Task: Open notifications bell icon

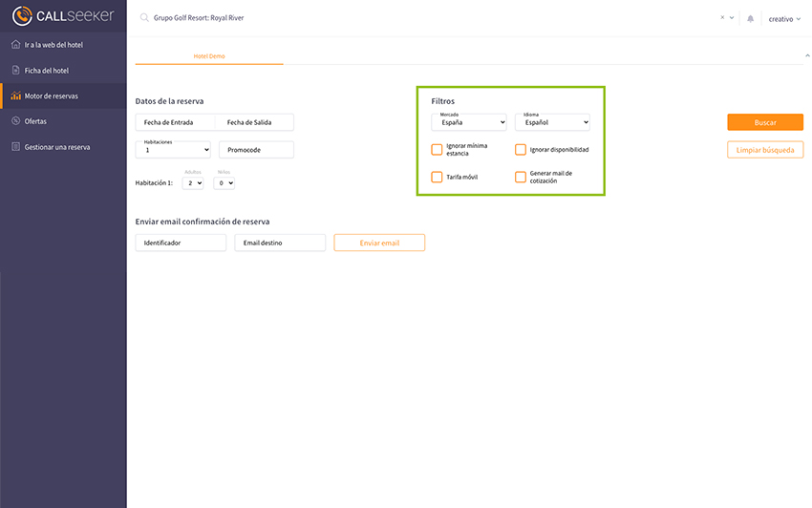Action: point(750,19)
